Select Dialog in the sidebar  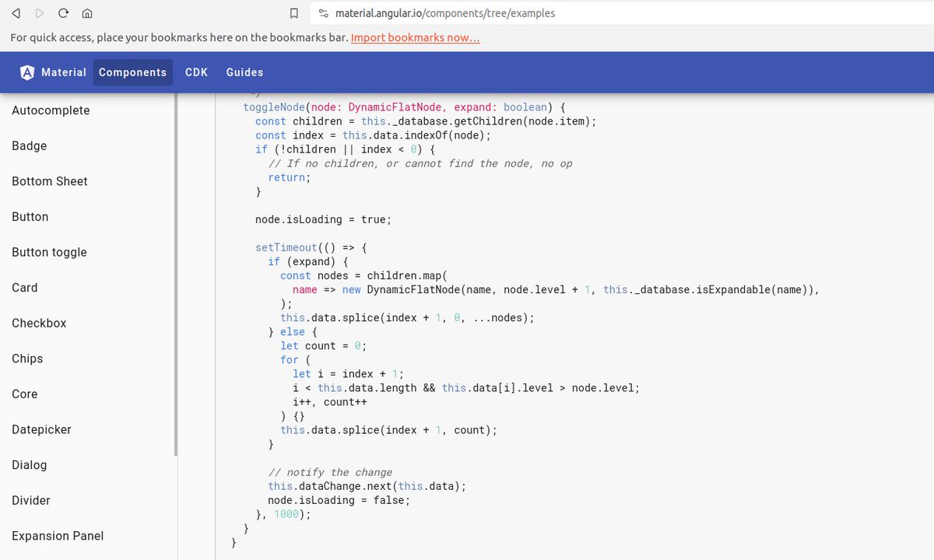click(30, 464)
